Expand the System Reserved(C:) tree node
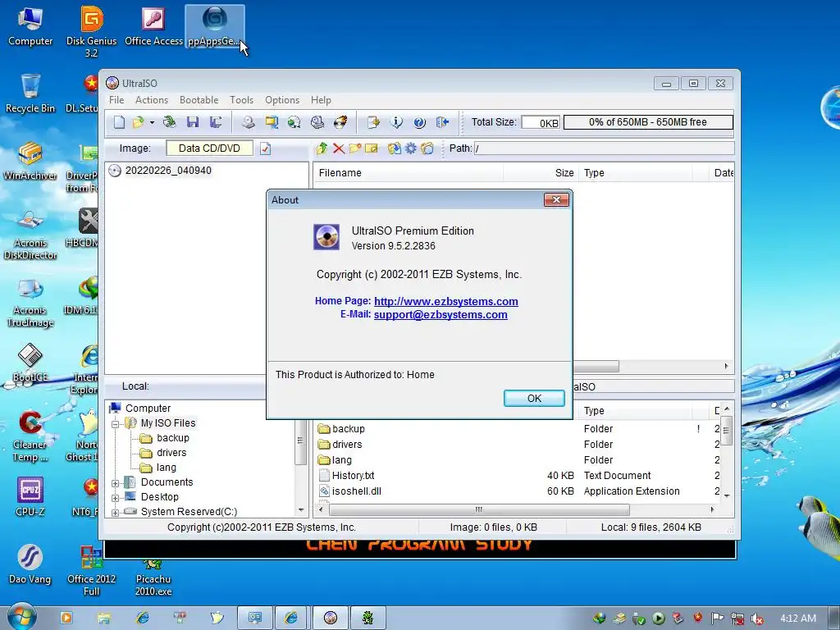 click(x=115, y=513)
